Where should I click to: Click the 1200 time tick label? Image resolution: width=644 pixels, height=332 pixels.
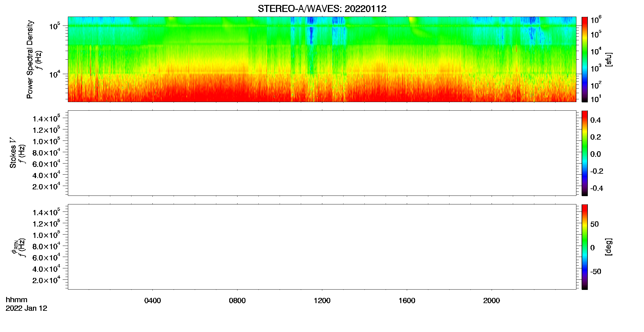(322, 301)
